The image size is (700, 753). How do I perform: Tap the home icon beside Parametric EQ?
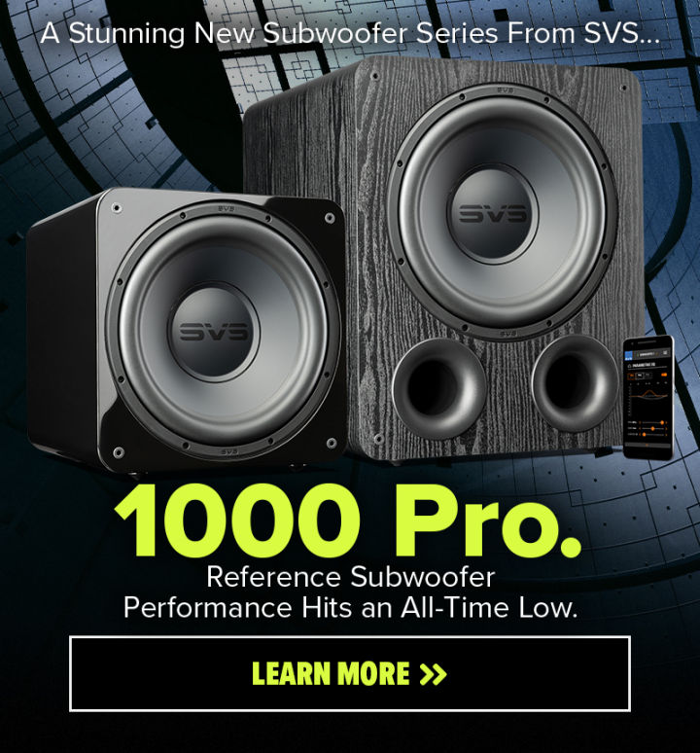click(x=629, y=366)
